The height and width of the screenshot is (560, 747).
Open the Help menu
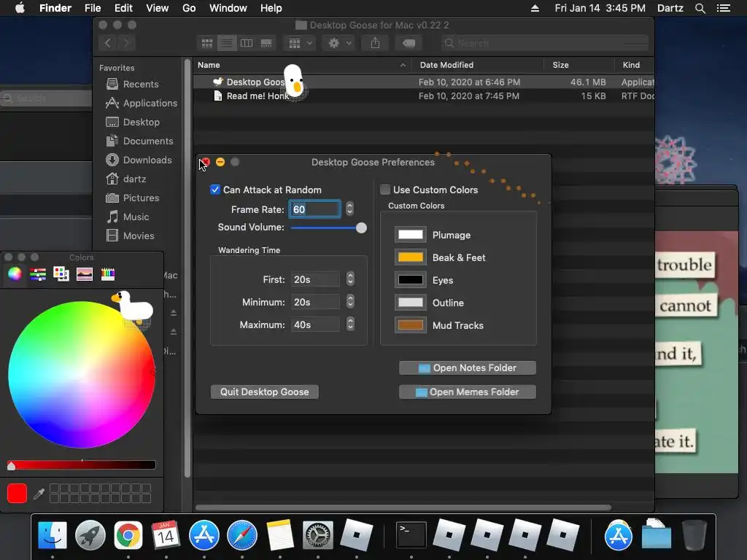pos(271,8)
